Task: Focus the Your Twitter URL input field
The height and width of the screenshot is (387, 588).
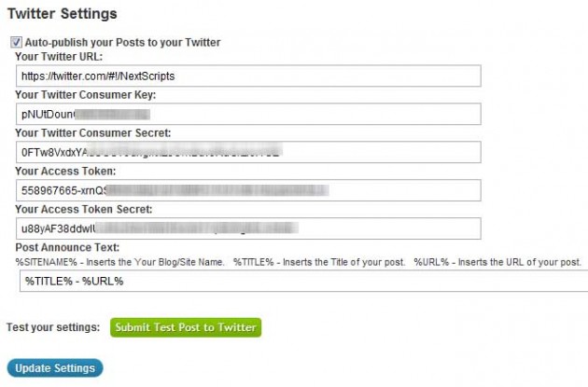Action: click(248, 76)
